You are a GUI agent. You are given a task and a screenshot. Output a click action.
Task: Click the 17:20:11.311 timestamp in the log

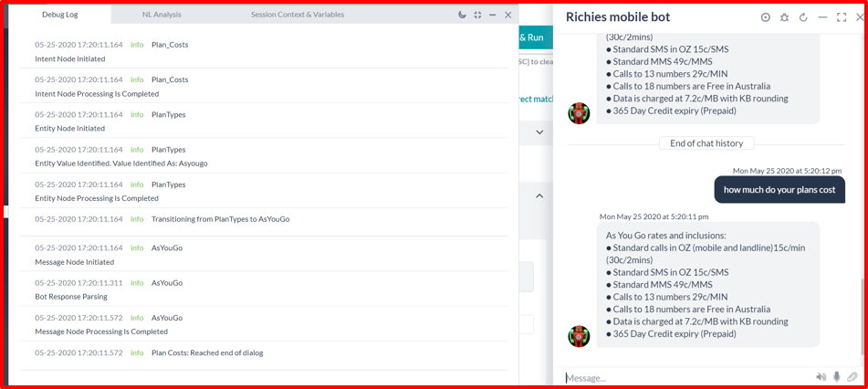click(x=78, y=282)
